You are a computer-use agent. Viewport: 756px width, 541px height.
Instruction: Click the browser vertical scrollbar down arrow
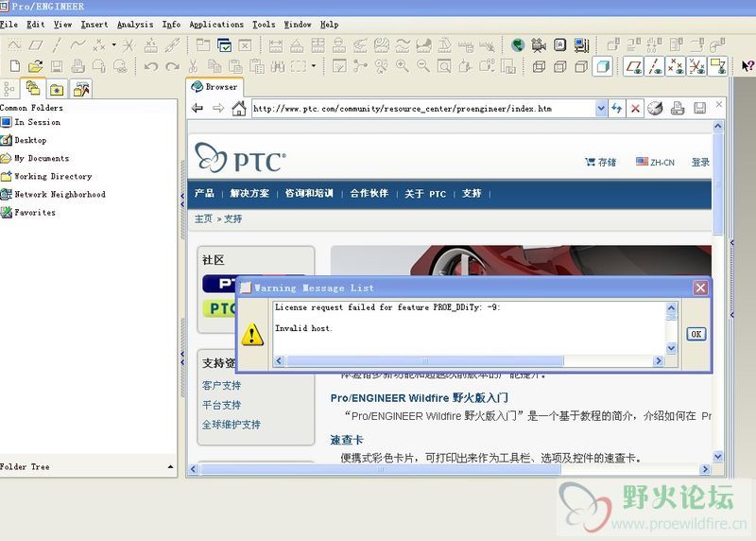click(718, 456)
